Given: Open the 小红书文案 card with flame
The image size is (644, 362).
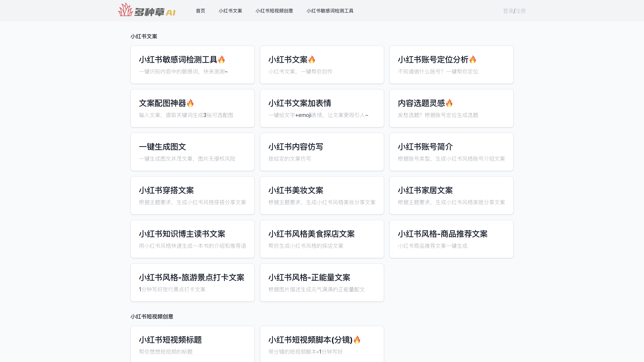Looking at the screenshot, I should click(322, 65).
